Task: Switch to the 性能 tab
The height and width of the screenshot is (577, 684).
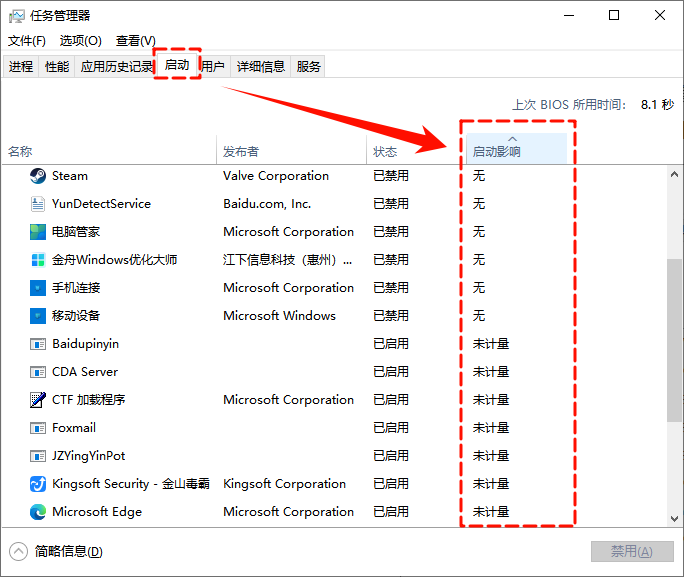Action: coord(57,67)
